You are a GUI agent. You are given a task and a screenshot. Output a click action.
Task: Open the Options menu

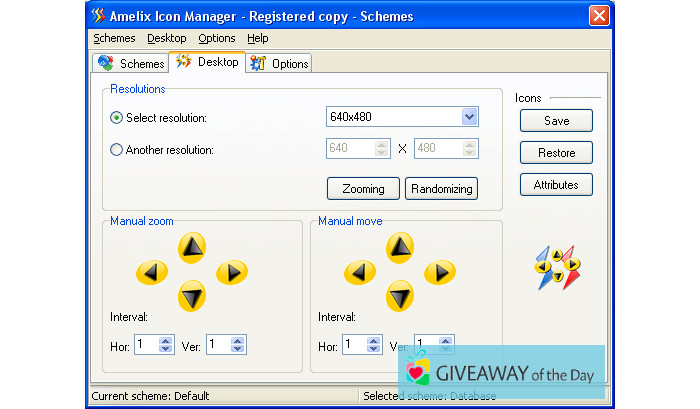(217, 38)
